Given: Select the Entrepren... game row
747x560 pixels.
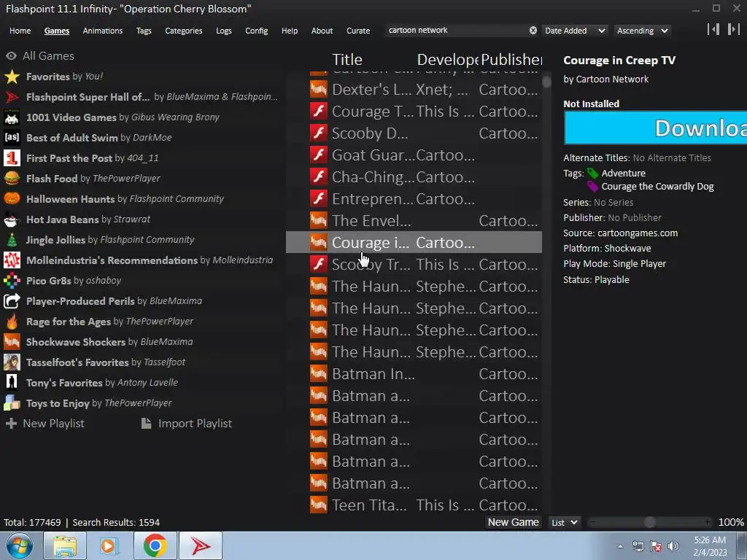Looking at the screenshot, I should click(414, 199).
